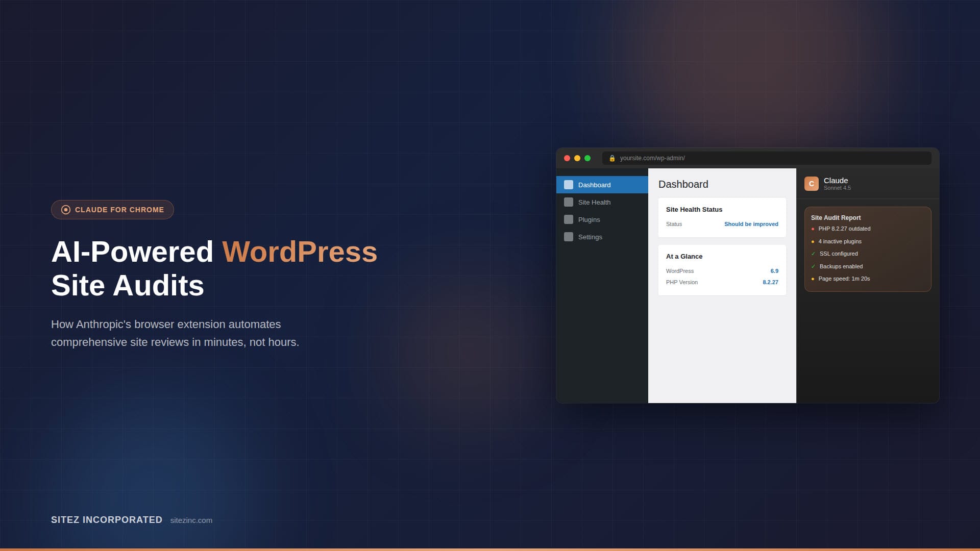Click the green maximize window dot
The height and width of the screenshot is (551, 980).
[x=587, y=158]
